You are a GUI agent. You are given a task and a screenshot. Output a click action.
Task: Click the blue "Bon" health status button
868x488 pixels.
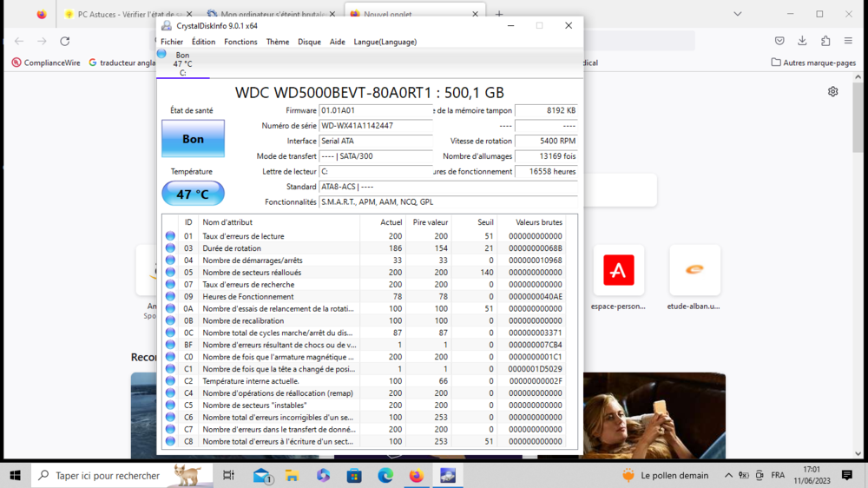click(x=193, y=139)
